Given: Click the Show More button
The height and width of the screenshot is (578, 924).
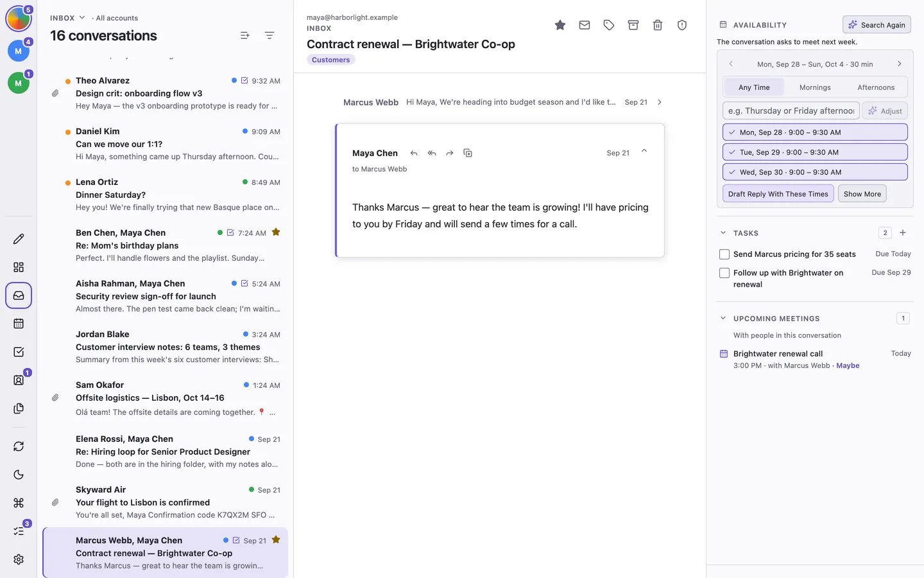Looking at the screenshot, I should point(862,194).
